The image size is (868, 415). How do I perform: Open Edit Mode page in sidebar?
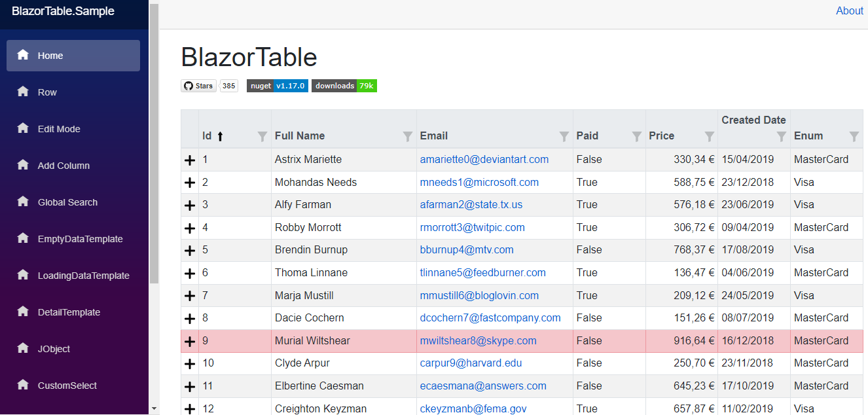[59, 129]
